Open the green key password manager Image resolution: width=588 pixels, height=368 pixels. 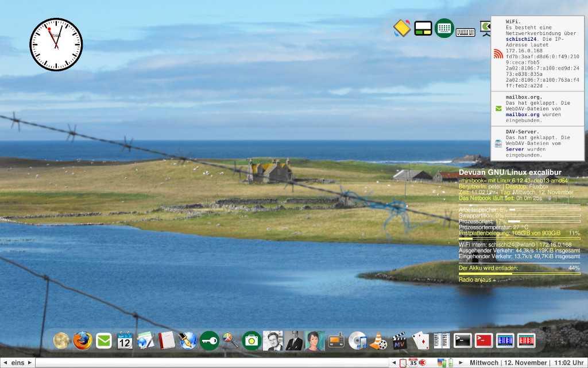tap(209, 341)
